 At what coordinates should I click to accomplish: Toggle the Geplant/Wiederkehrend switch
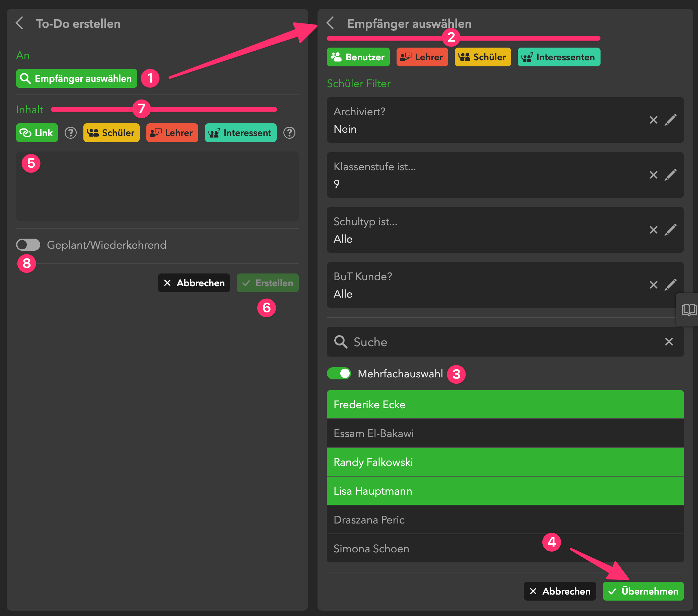(28, 245)
